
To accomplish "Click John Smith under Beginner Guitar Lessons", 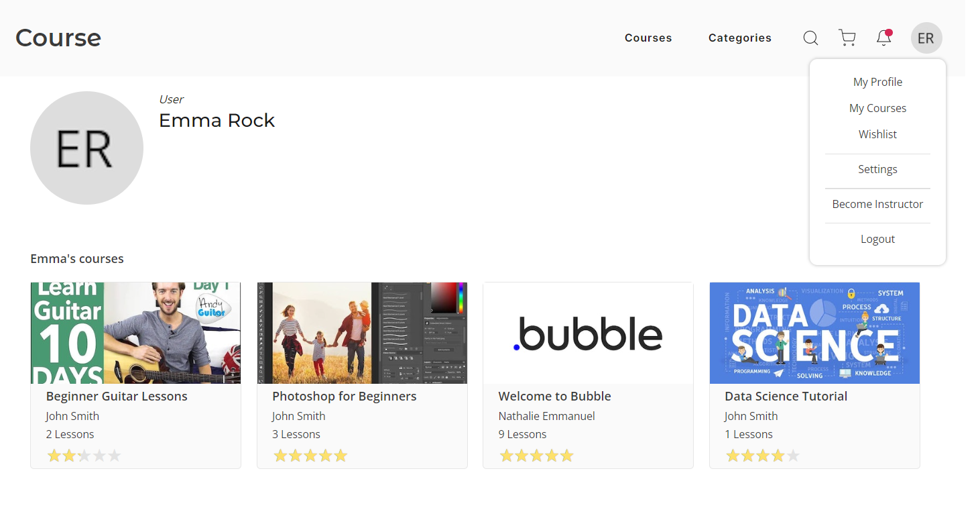I will click(72, 416).
